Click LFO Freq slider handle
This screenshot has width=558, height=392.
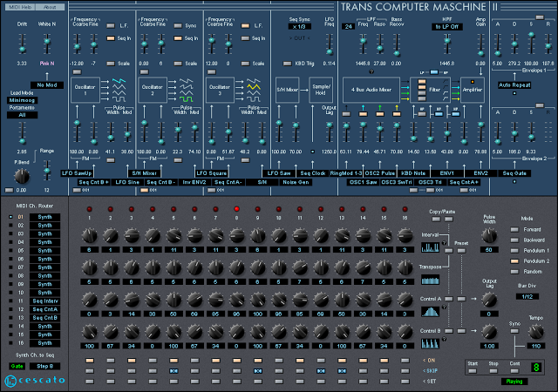click(x=330, y=52)
